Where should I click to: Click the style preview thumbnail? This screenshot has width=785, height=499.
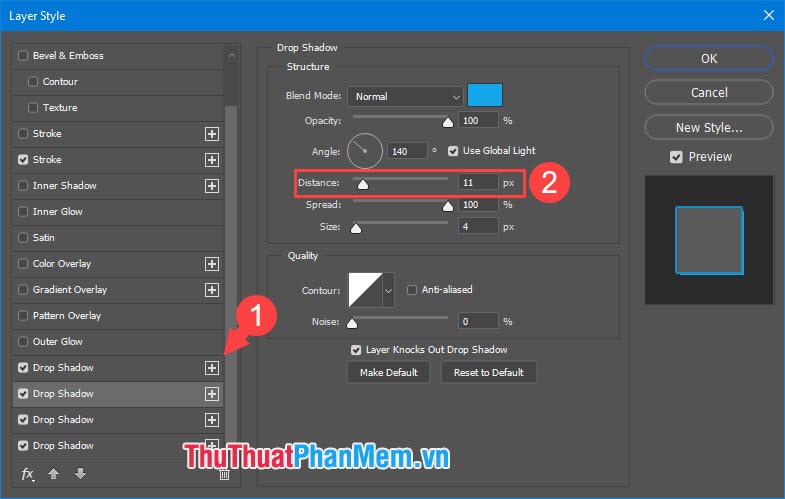709,240
